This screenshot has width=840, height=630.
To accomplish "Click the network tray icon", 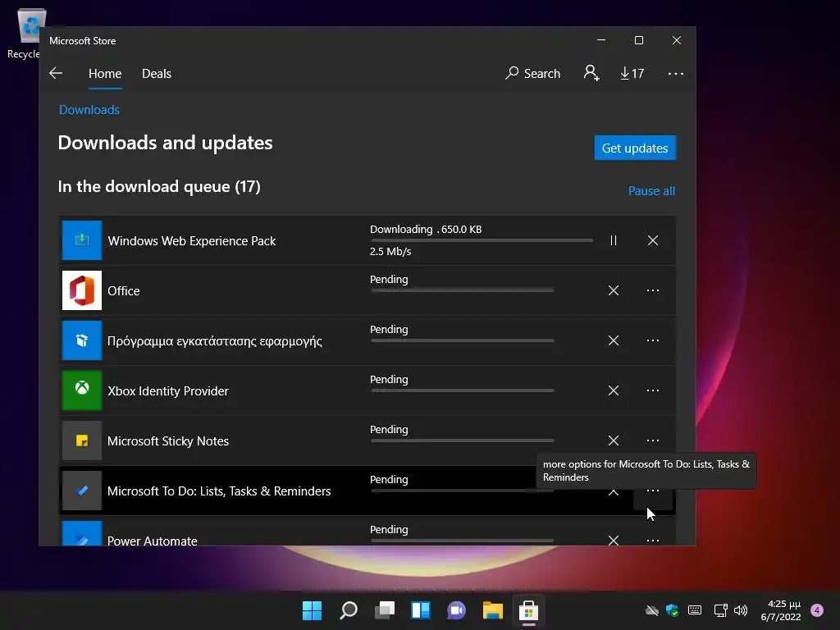I will point(720,610).
